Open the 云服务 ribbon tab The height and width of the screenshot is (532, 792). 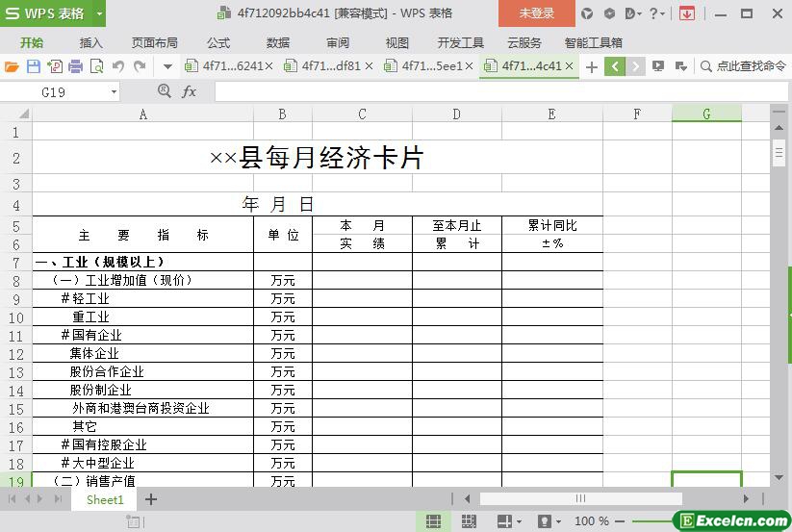click(x=524, y=43)
